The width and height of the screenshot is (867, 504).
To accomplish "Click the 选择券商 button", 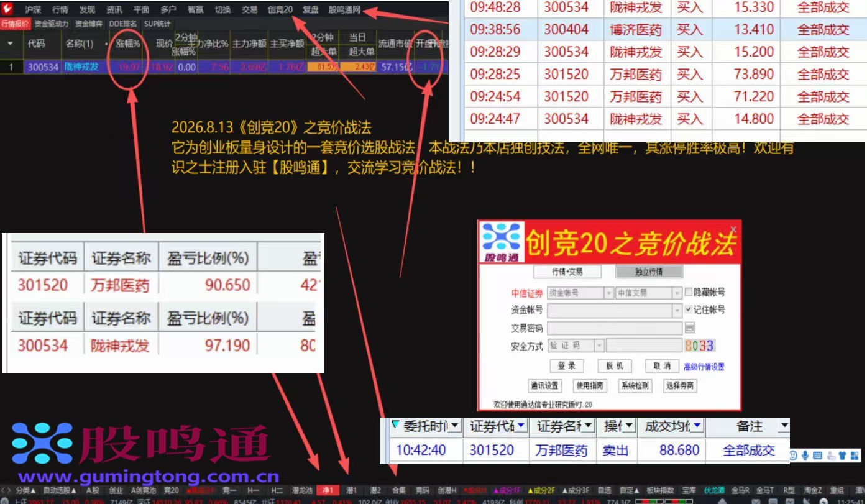I will (679, 385).
